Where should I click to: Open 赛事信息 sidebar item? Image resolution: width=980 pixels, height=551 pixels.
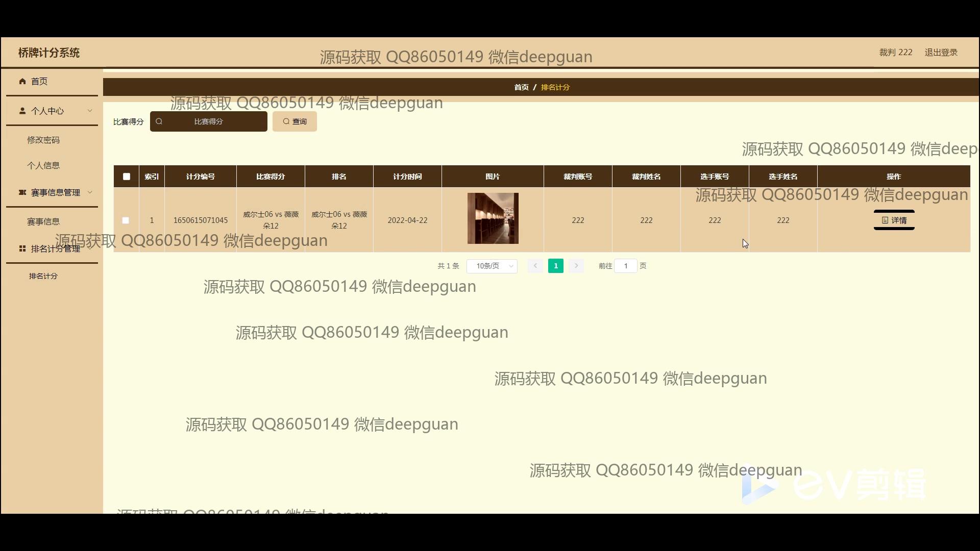click(43, 221)
